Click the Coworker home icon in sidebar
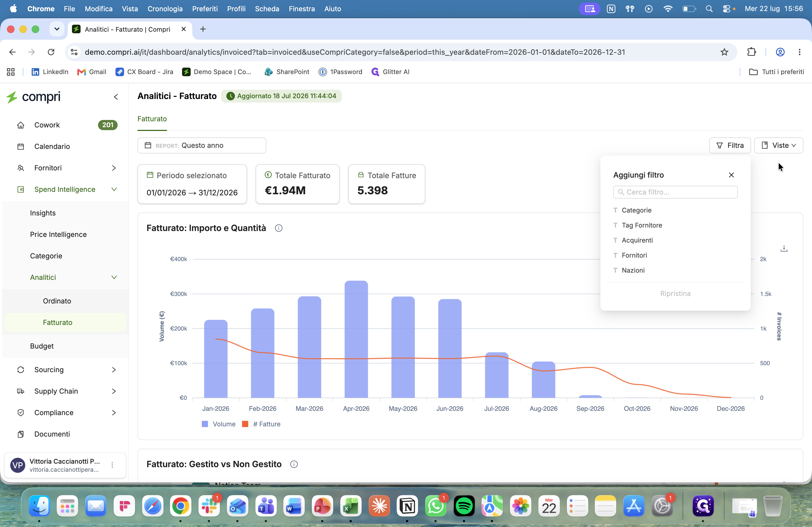 (x=20, y=125)
